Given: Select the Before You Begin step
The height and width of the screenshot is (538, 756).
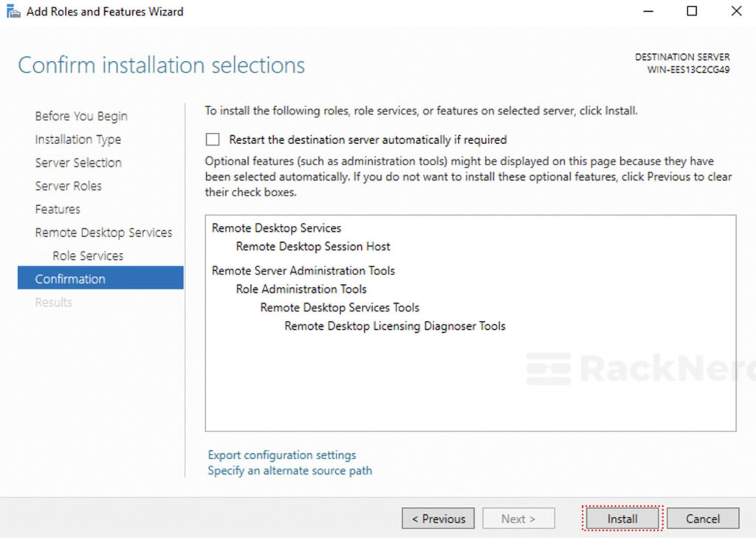Looking at the screenshot, I should (x=80, y=116).
